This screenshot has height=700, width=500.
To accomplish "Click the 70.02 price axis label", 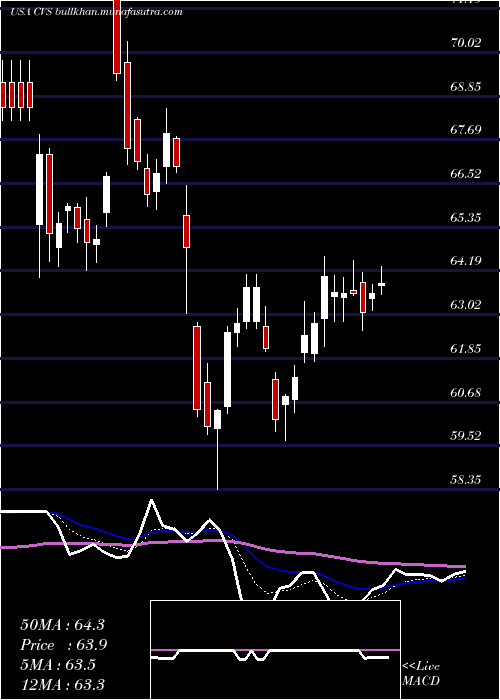I will (467, 43).
